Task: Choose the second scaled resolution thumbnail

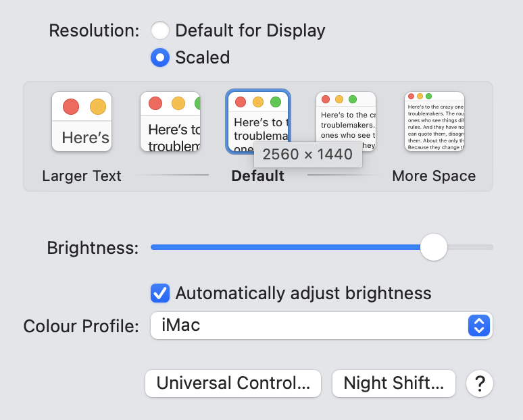Action: pos(170,122)
